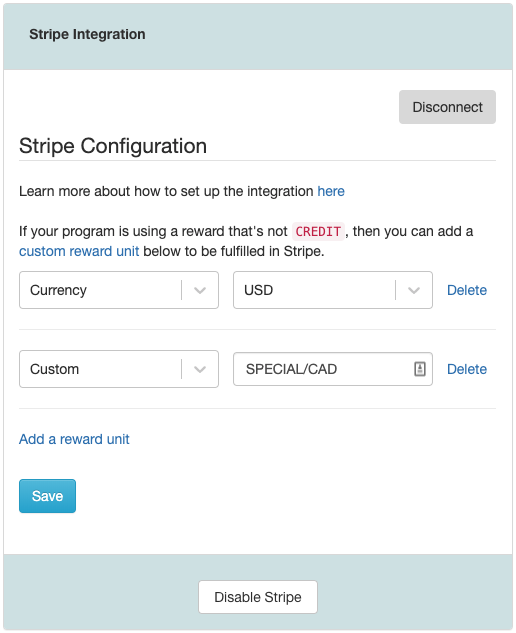This screenshot has width=516, height=633.
Task: Open the Currency reward type selector
Action: pos(119,290)
